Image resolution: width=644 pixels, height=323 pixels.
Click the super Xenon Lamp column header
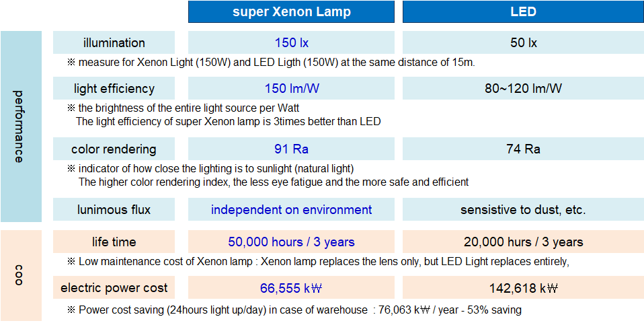point(291,12)
